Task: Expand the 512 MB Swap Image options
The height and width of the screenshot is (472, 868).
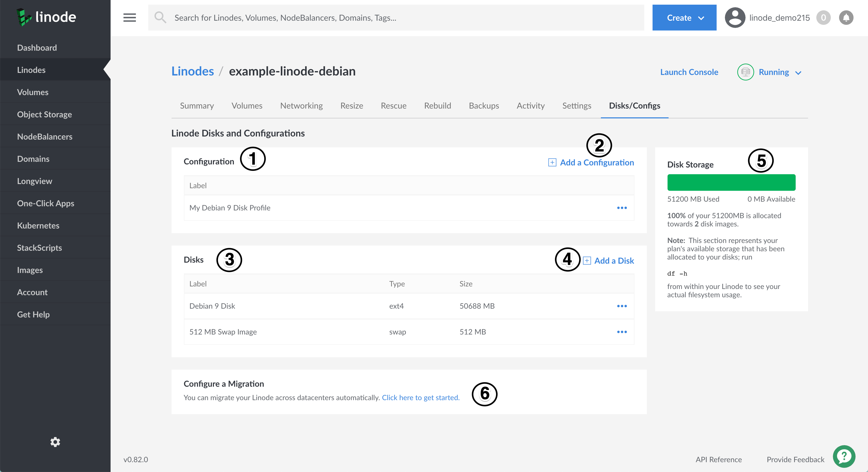Action: [x=622, y=332]
